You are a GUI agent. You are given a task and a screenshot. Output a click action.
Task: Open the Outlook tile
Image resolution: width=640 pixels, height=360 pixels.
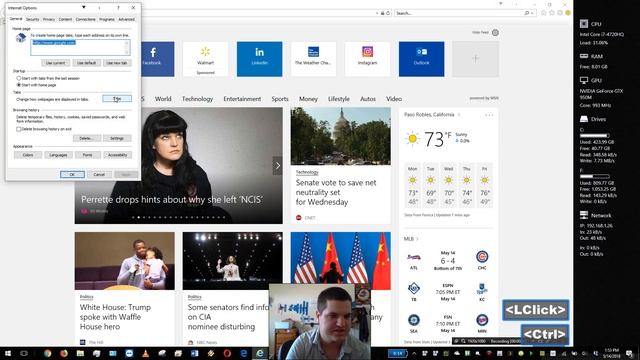tap(421, 59)
